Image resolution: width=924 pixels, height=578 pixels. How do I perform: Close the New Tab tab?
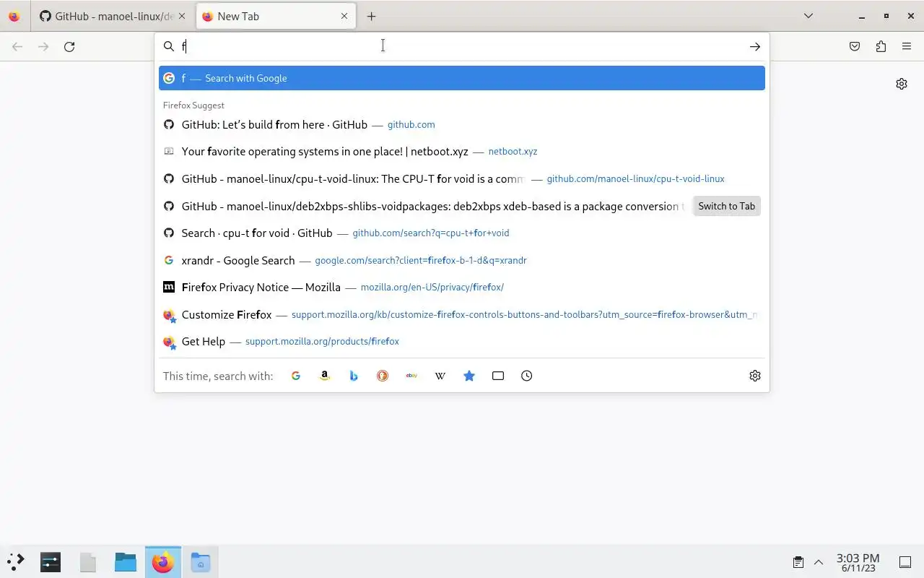[x=344, y=16]
